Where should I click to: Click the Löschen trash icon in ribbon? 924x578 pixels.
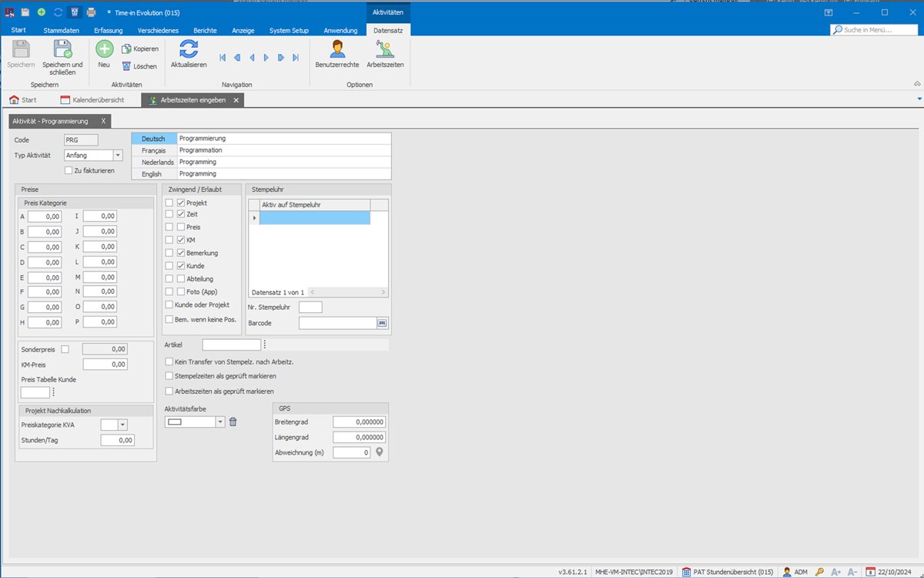click(x=127, y=67)
